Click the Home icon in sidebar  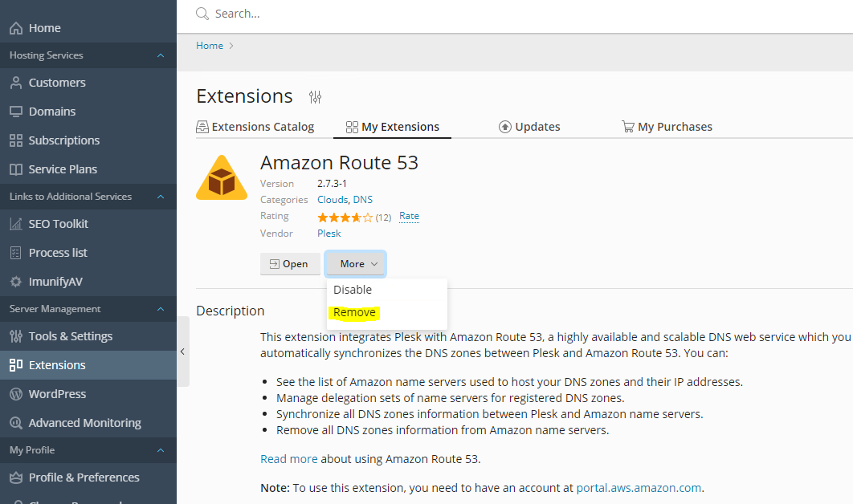(16, 28)
